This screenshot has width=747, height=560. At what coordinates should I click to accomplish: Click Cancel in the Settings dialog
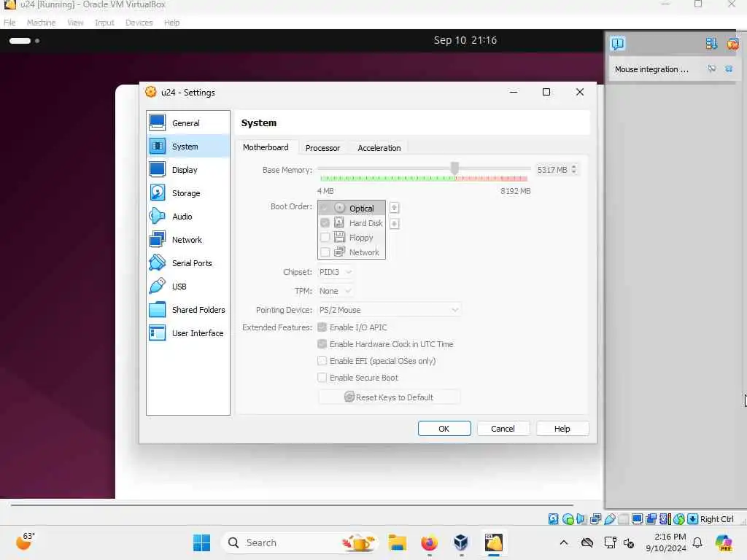click(503, 429)
